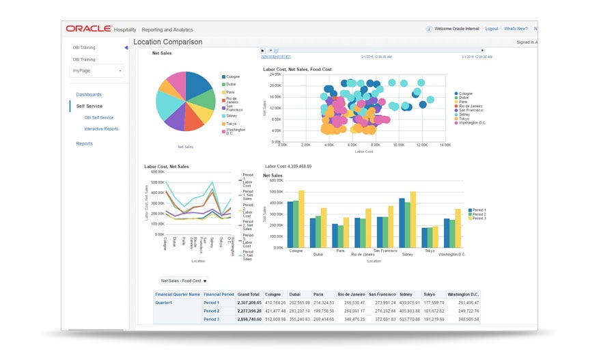Open the Interactive Reports link
The image size is (601, 364).
[x=101, y=129]
